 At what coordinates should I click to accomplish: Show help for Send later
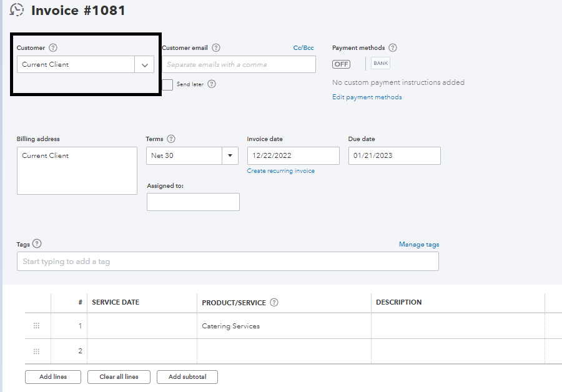pos(212,84)
